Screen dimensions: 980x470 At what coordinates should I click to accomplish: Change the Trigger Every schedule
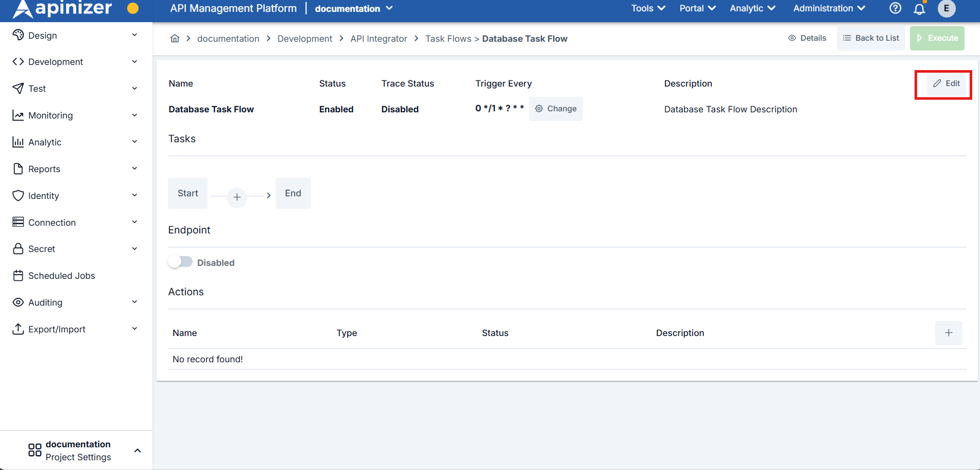(556, 109)
